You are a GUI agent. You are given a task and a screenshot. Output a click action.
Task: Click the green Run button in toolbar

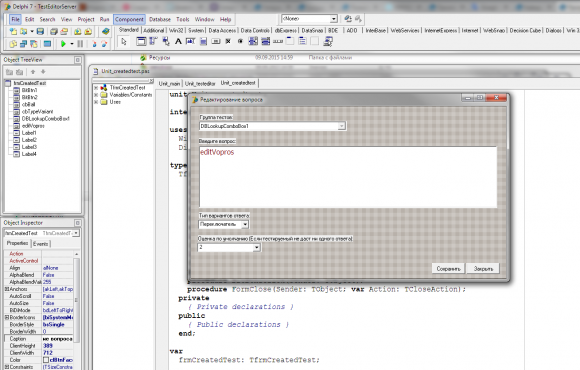[x=63, y=44]
